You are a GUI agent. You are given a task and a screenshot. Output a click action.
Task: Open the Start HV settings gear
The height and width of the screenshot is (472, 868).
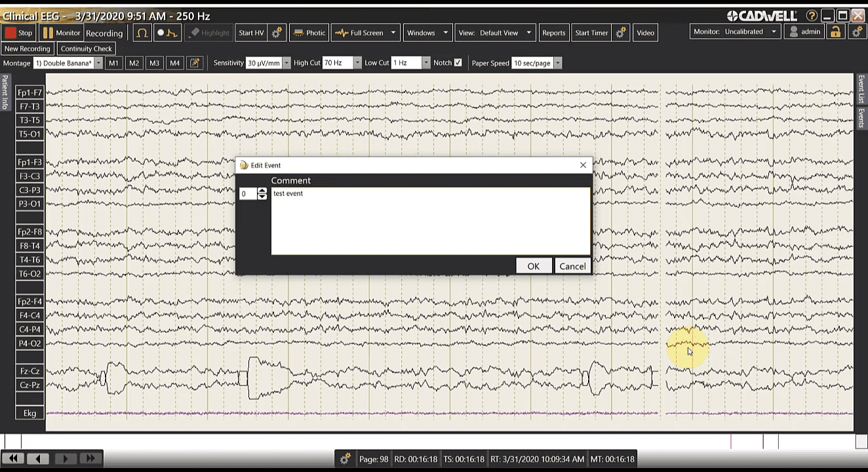pos(277,33)
